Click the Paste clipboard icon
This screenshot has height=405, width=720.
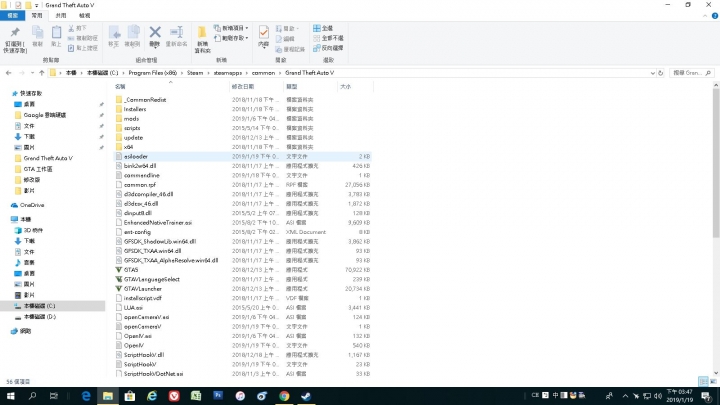point(56,33)
